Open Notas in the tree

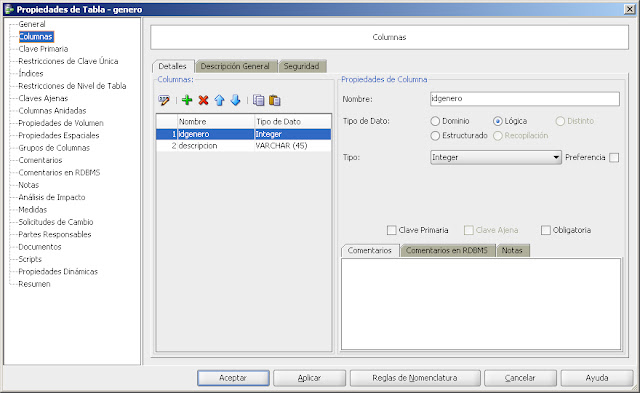[x=29, y=185]
